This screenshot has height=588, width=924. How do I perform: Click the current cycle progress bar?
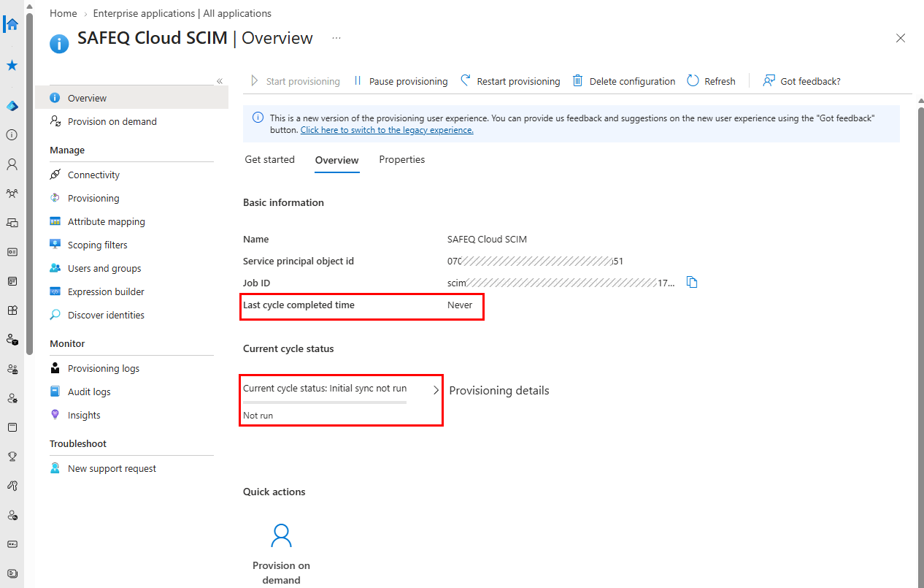[325, 402]
